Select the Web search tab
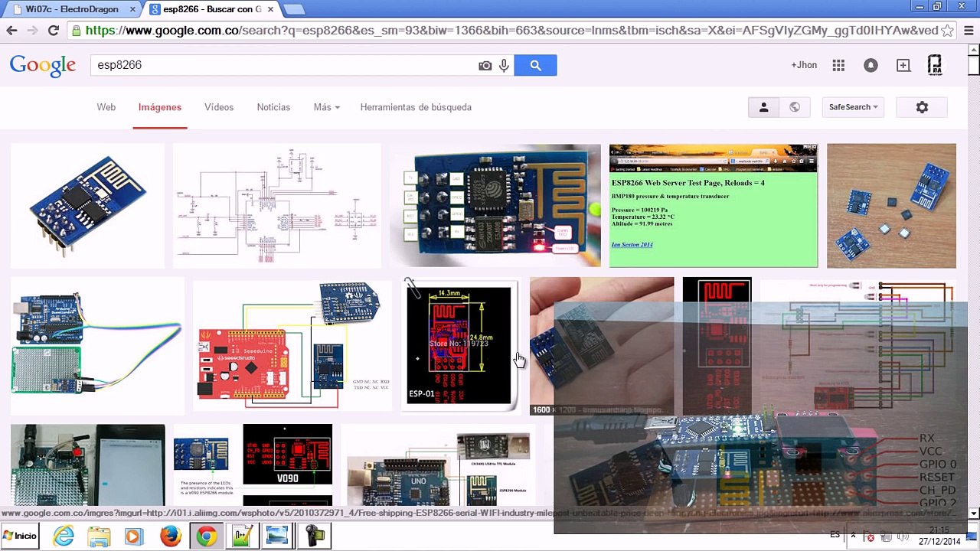The image size is (980, 551). tap(106, 107)
